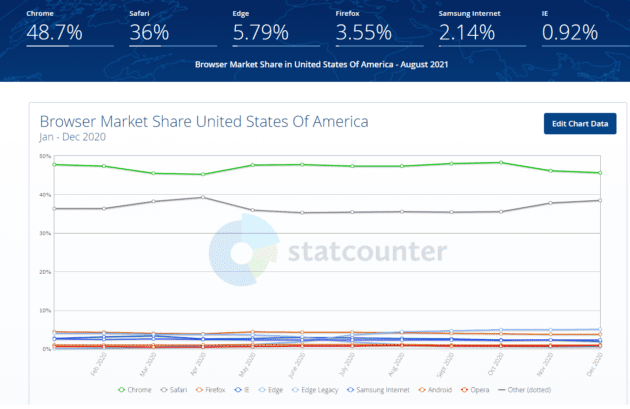The height and width of the screenshot is (409, 630).
Task: Click the Edge 5.79% stat
Action: tap(263, 33)
